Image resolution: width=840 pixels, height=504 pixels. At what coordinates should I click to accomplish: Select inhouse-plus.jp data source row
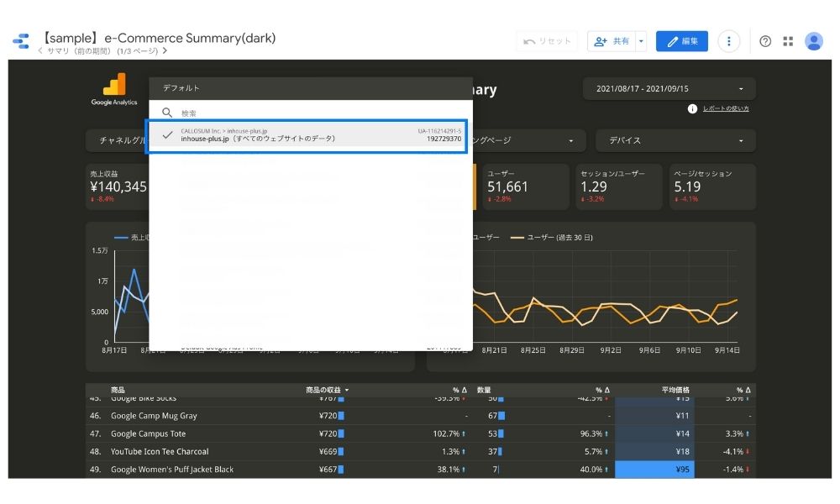307,136
